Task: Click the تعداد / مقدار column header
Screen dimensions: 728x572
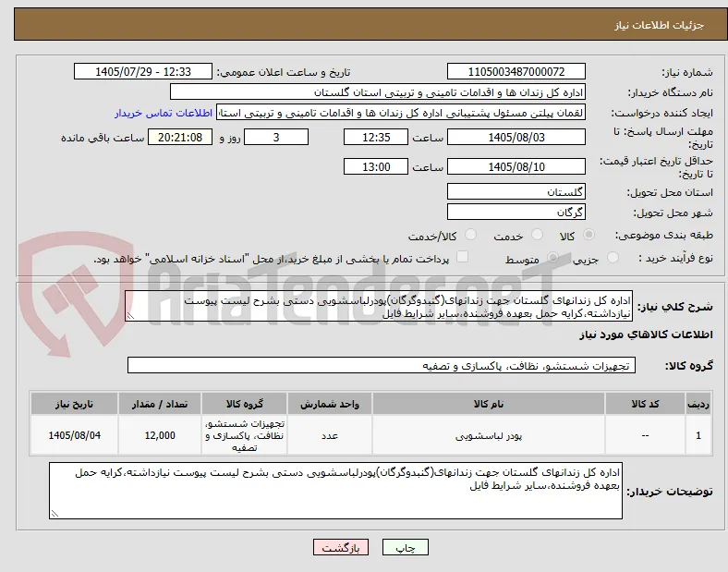Action: tap(160, 404)
